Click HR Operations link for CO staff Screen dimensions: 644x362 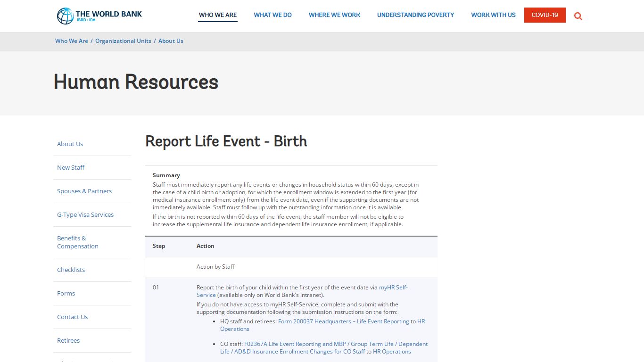click(392, 352)
